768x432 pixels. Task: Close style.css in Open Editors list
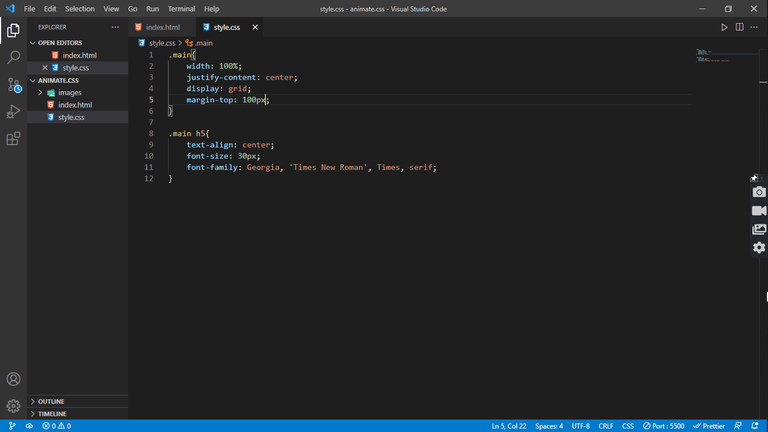pos(45,68)
